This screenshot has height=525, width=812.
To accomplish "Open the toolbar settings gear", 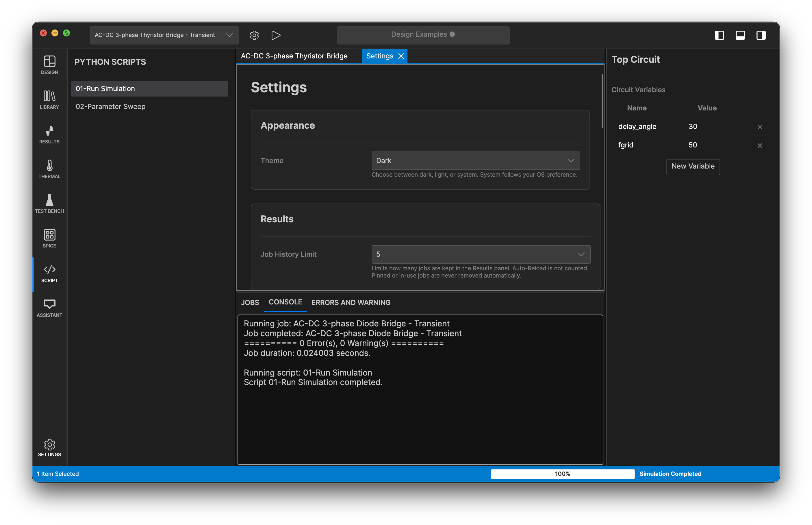I will point(254,35).
